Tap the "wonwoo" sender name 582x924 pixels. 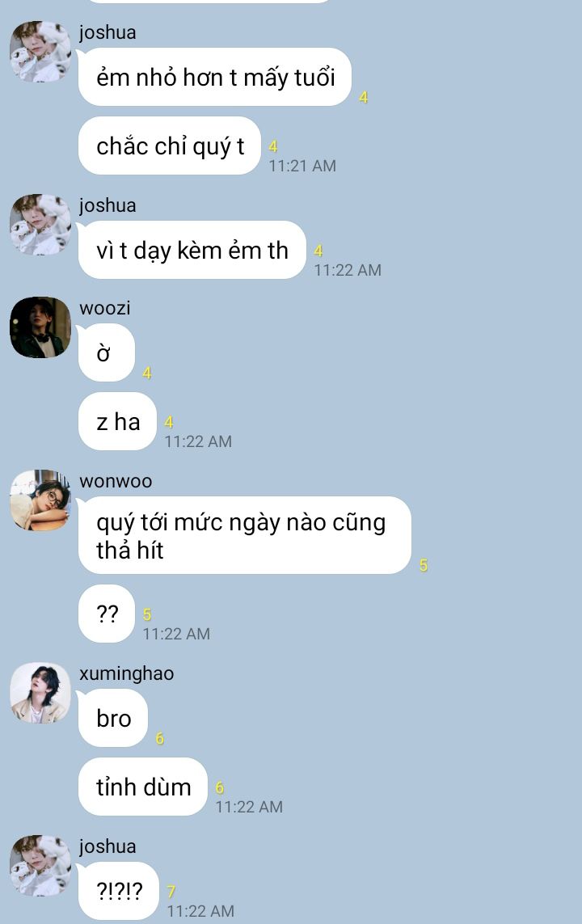[x=116, y=481]
